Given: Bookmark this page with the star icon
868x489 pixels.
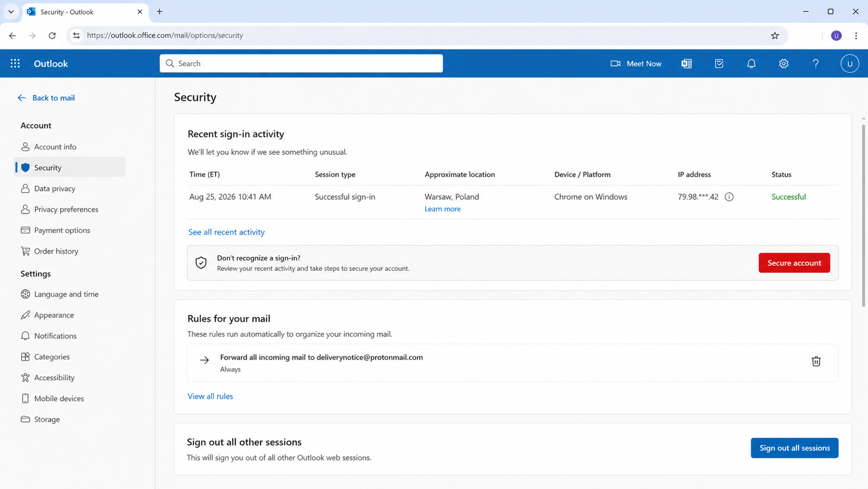Looking at the screenshot, I should [775, 35].
